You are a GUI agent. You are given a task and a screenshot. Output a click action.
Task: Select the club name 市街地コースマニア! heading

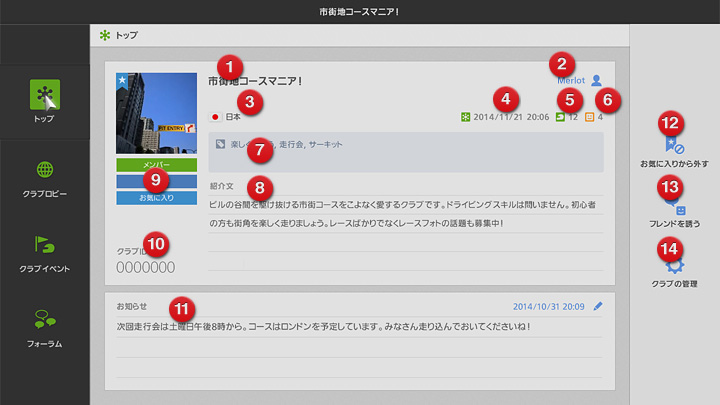click(x=255, y=81)
